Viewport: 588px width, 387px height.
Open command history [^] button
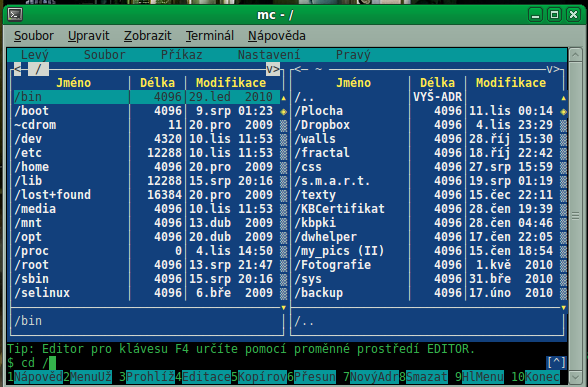pyautogui.click(x=556, y=363)
